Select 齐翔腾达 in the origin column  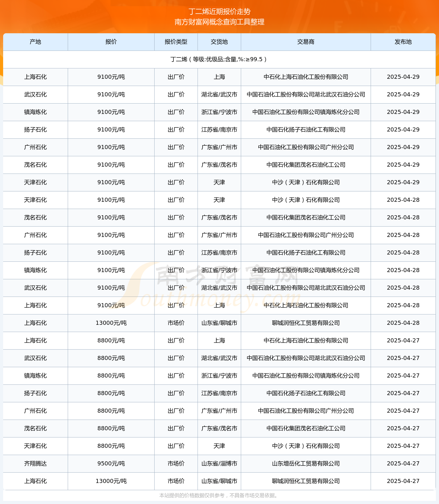(x=35, y=464)
